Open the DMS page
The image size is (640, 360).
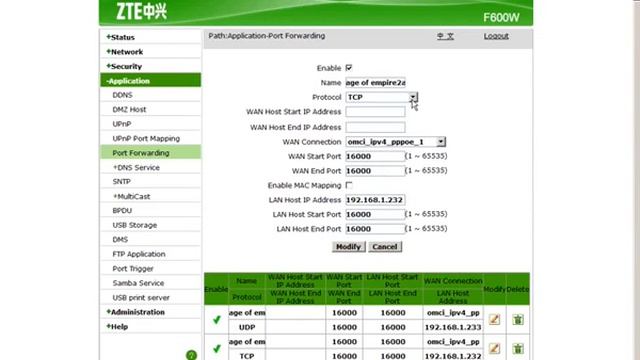click(x=120, y=240)
